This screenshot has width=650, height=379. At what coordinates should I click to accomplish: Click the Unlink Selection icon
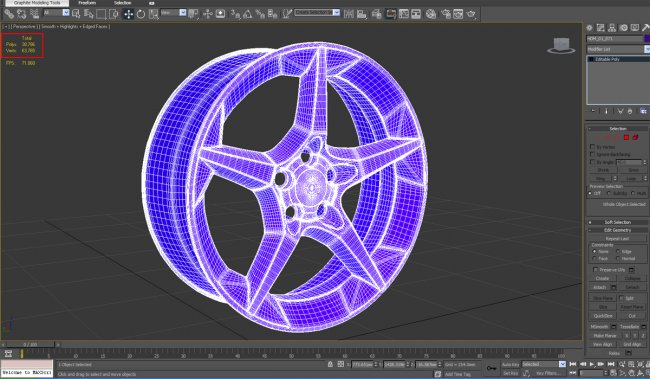(x=22, y=14)
